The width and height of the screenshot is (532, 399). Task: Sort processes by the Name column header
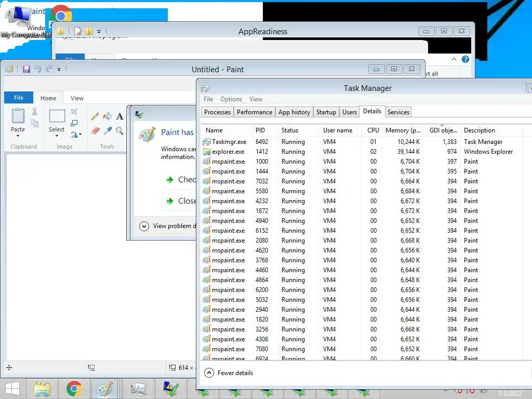(227, 130)
